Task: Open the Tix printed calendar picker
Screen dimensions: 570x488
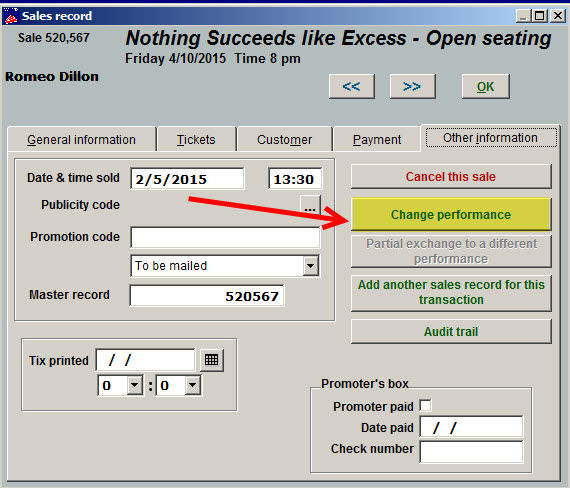Action: click(212, 360)
